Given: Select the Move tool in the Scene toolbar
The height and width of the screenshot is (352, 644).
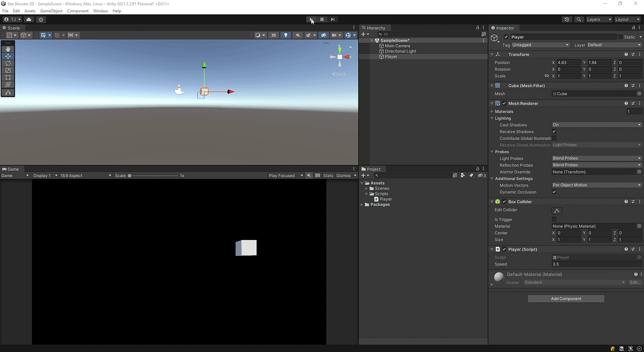Looking at the screenshot, I should pos(8,56).
